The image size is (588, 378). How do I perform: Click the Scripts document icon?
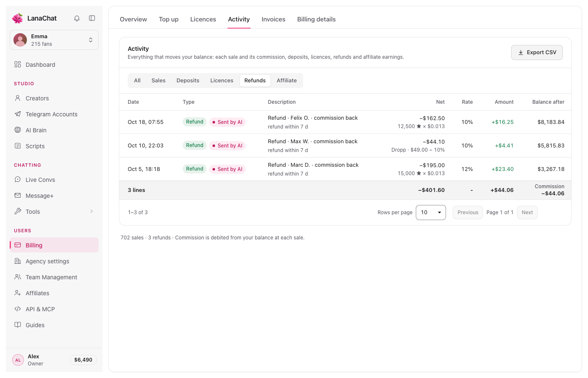coord(18,146)
